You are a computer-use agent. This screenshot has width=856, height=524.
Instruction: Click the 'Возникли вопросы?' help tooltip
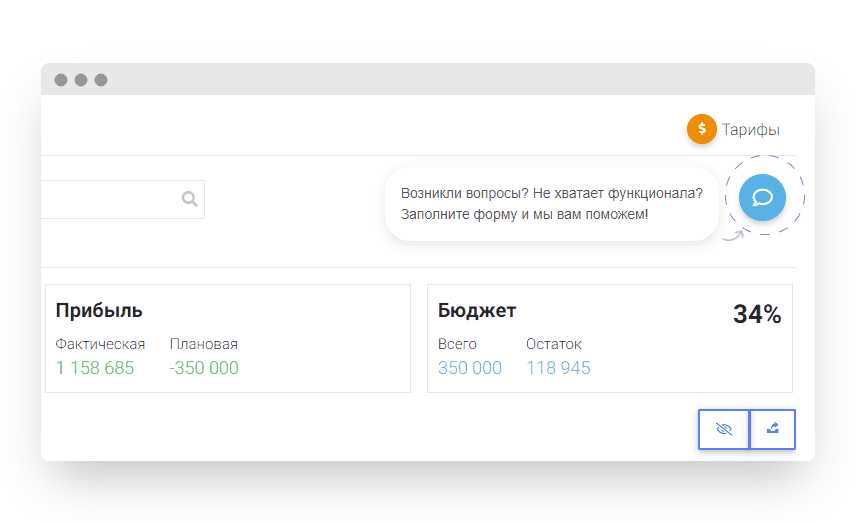point(551,204)
